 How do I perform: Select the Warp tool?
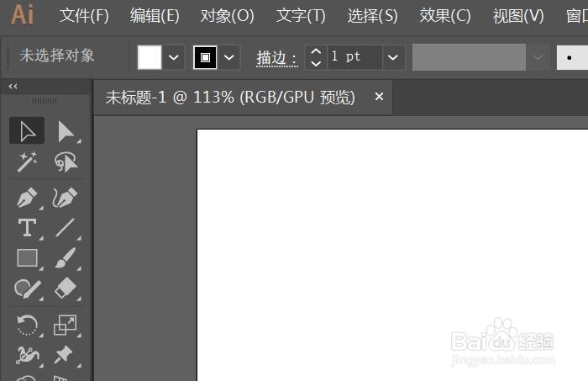click(28, 355)
